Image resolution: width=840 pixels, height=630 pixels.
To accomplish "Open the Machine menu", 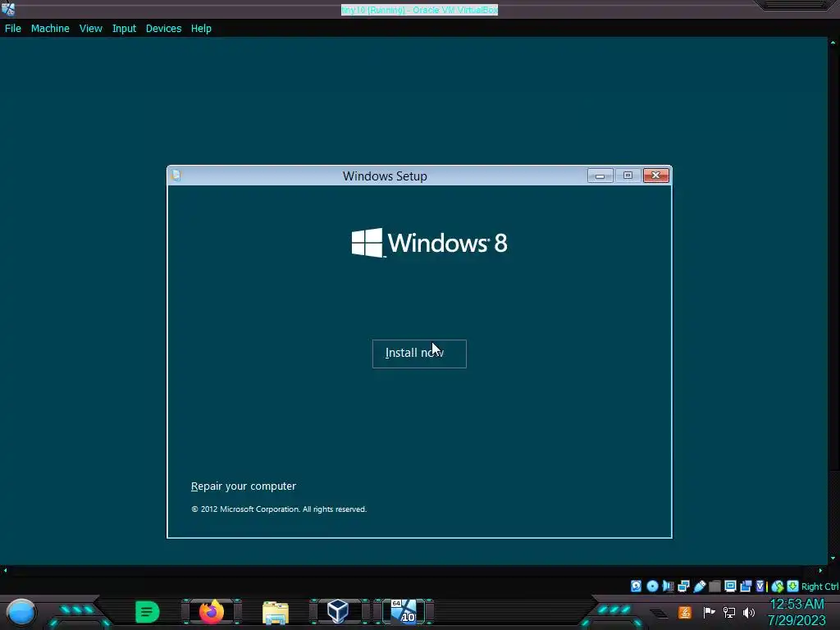I will tap(50, 29).
